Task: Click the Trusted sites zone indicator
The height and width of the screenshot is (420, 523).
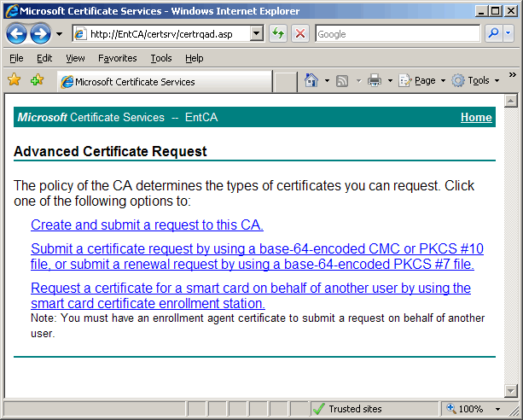Action: 374,409
